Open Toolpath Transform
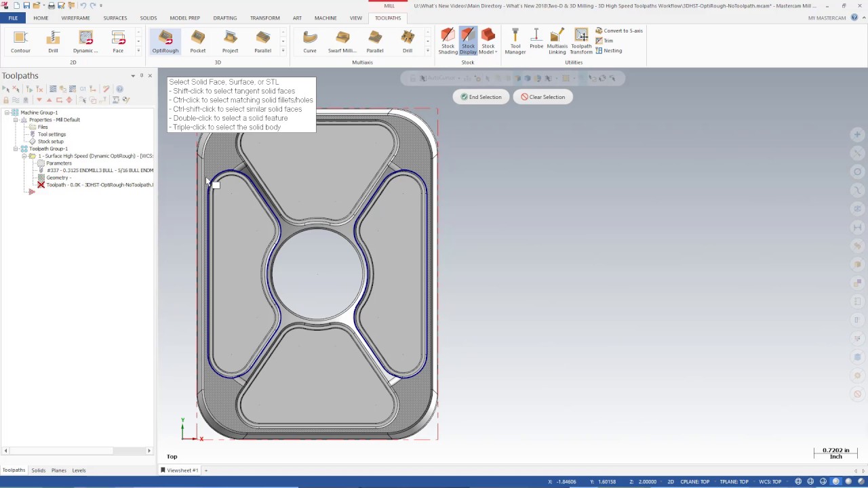This screenshot has width=868, height=488. coord(581,41)
